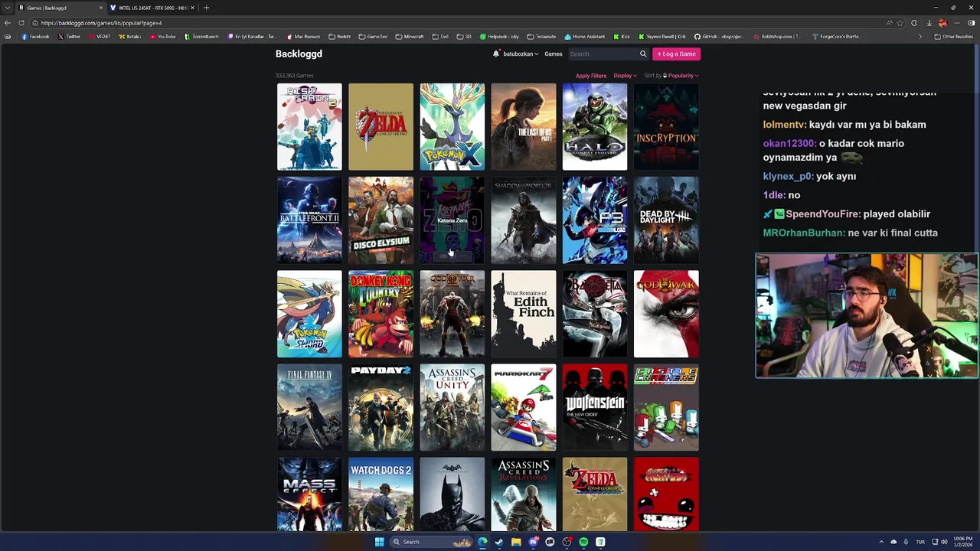This screenshot has height=551, width=980.
Task: Open Minecraft bookmarks folder
Action: pos(410,36)
